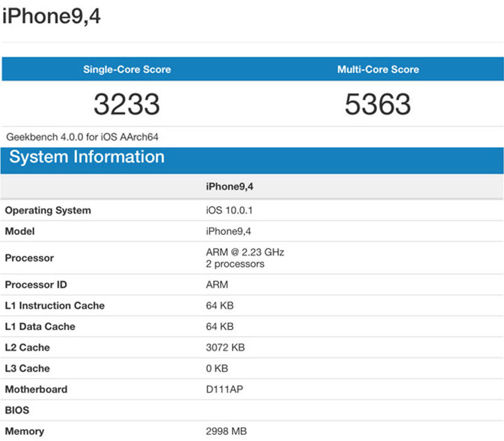Click the single-core score value 3233

click(127, 104)
